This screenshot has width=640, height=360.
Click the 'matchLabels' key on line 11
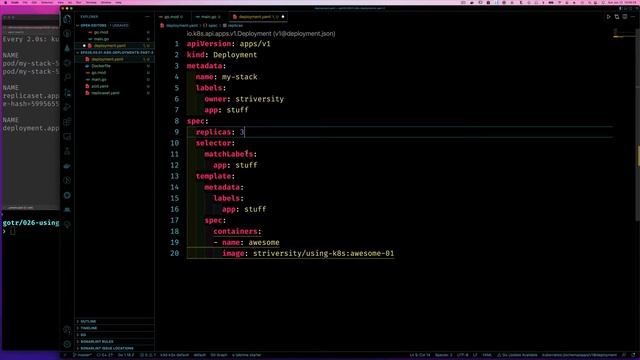(x=229, y=154)
